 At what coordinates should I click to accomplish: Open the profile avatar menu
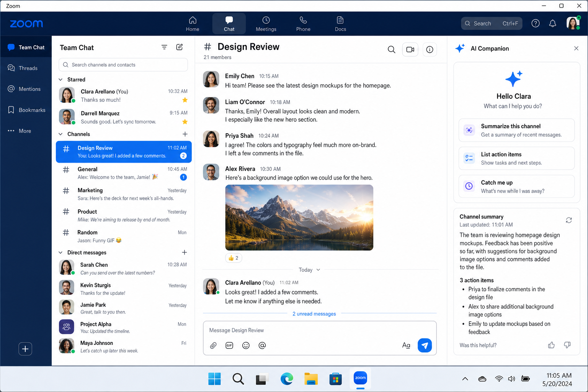pos(573,23)
